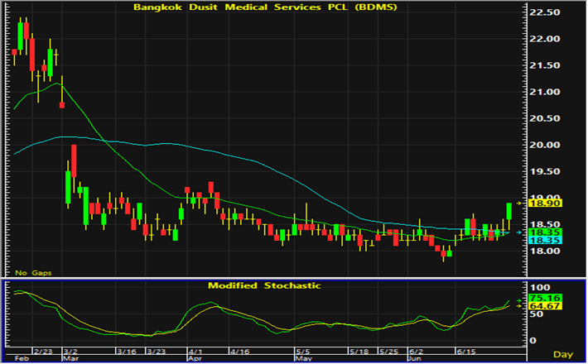Click the Jun month label
Screen dimensions: 588x364
(416, 358)
